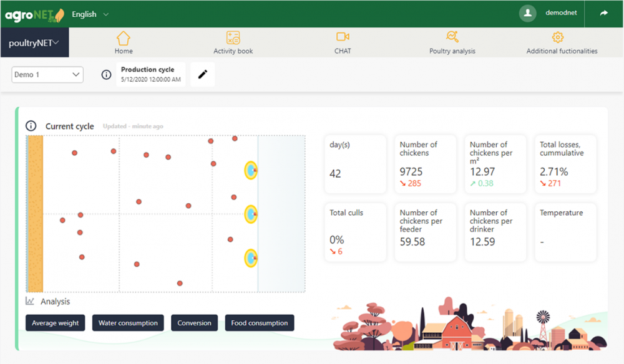Open the Food consumption analysis

click(x=259, y=323)
